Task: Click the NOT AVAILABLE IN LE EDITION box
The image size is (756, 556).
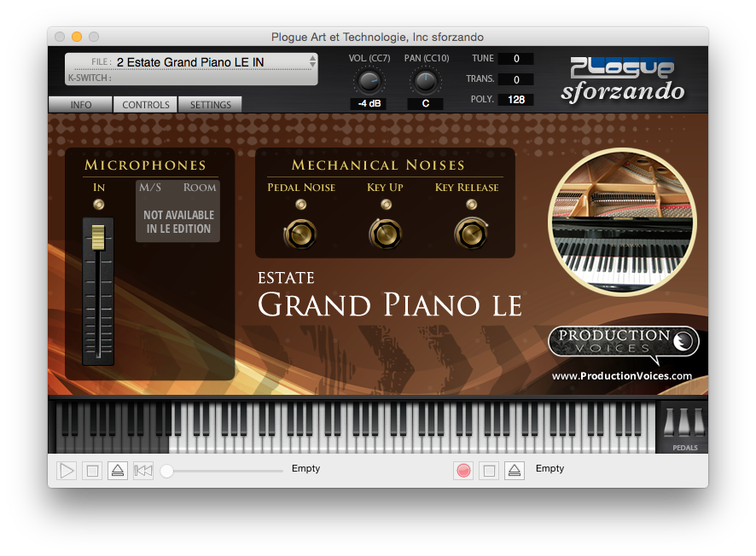Action: pos(178,211)
